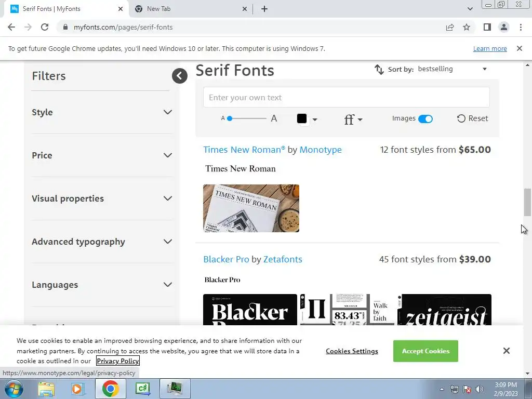The width and height of the screenshot is (532, 399).
Task: Click the Times New Roman sample text
Action: [240, 169]
